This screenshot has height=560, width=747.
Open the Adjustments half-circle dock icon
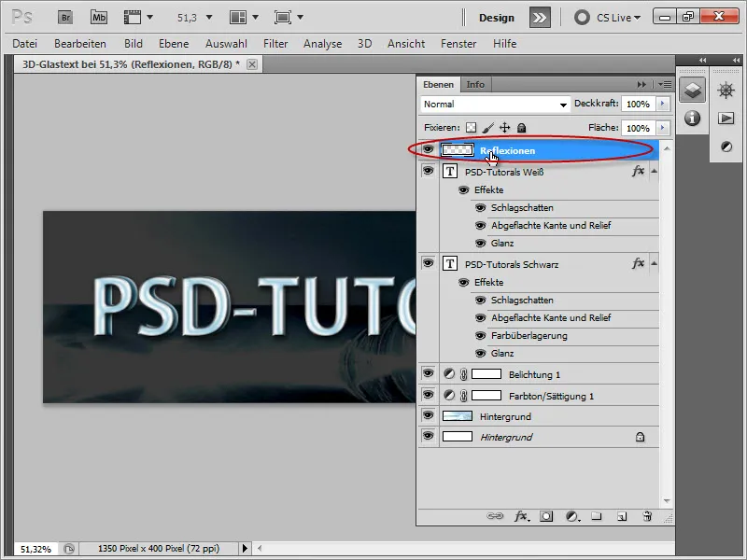coord(726,147)
